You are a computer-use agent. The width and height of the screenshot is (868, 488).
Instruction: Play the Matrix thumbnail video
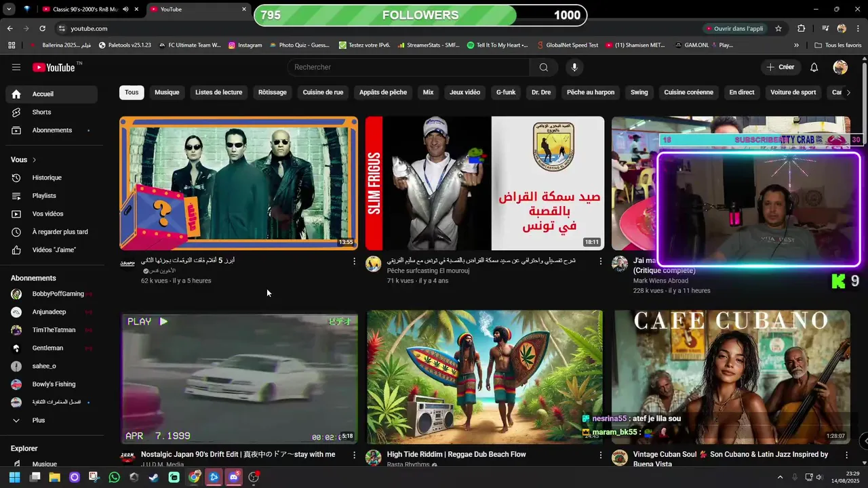click(239, 183)
